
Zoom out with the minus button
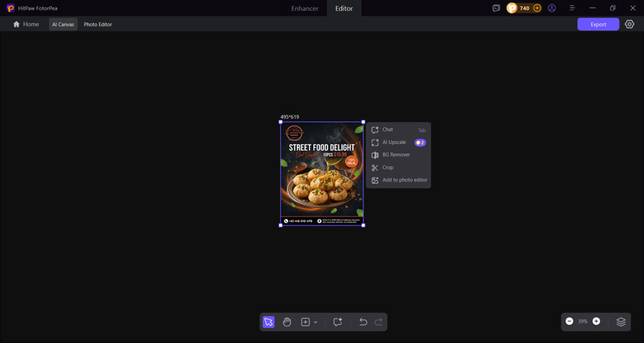(569, 321)
